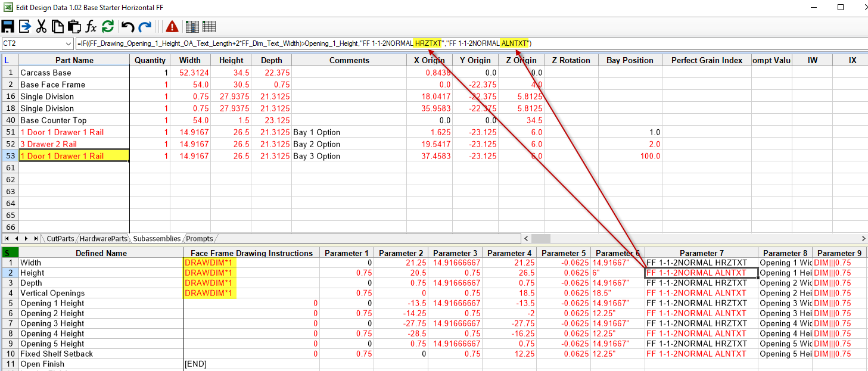Click DRAWDIM*1 cell in Width row
Screen dimensions: 868x371
tap(251, 263)
